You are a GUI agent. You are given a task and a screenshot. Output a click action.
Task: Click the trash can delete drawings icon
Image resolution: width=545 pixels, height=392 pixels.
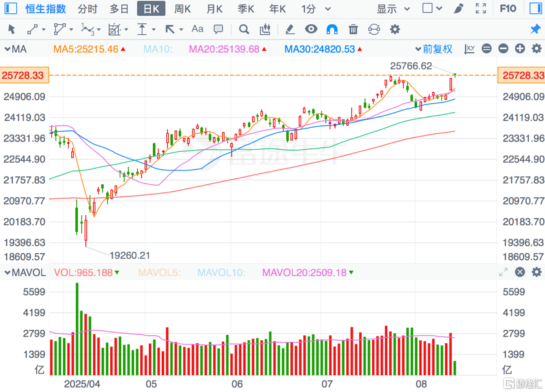click(353, 29)
